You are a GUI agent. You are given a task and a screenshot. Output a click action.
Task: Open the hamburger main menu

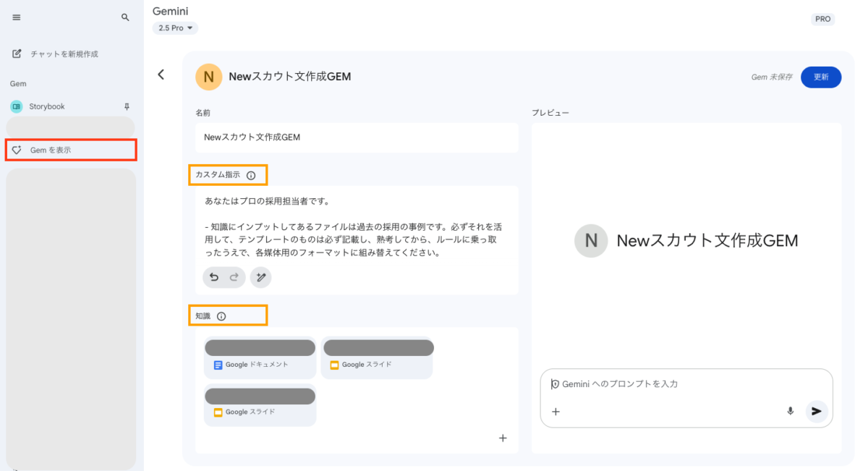coord(17,17)
